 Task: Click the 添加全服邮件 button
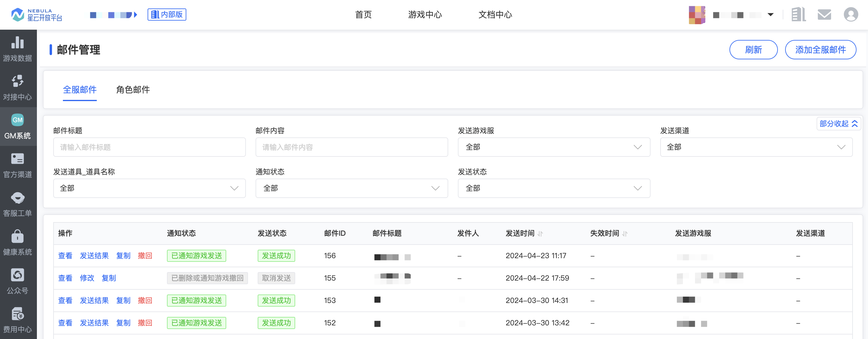pos(820,50)
